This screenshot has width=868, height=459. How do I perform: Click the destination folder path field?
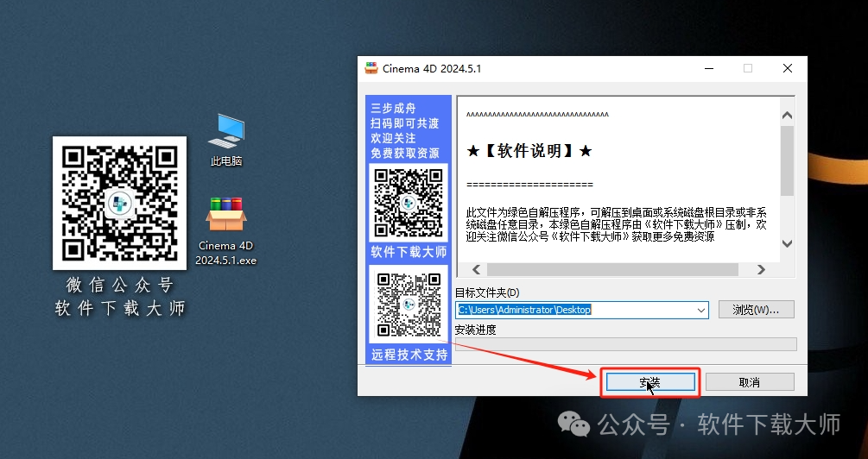574,310
